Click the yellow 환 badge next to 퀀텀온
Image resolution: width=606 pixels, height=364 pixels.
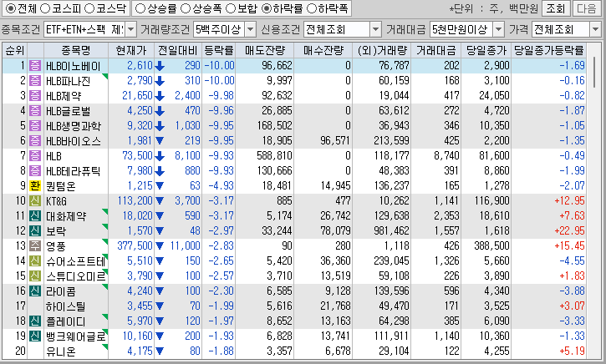coord(35,186)
